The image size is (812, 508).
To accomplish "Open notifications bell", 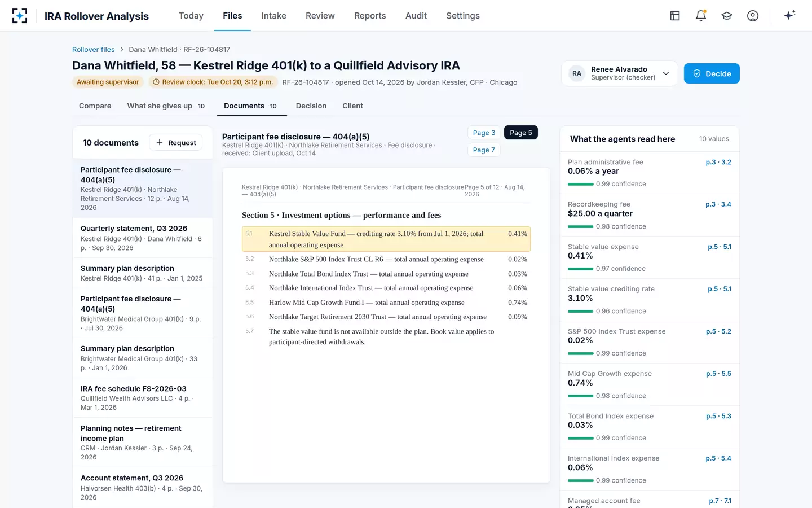I will pos(701,16).
